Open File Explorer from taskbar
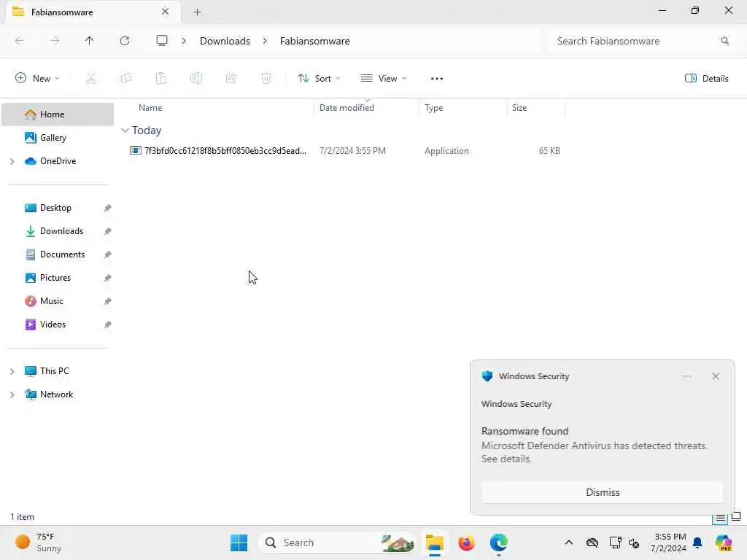 pos(435,542)
